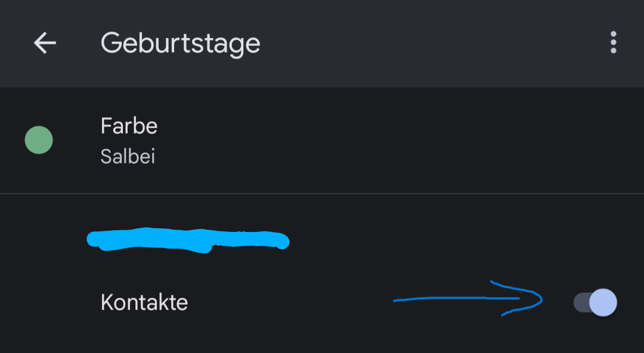Pick the green dot beside Farbe
This screenshot has height=353, width=644.
coord(39,141)
